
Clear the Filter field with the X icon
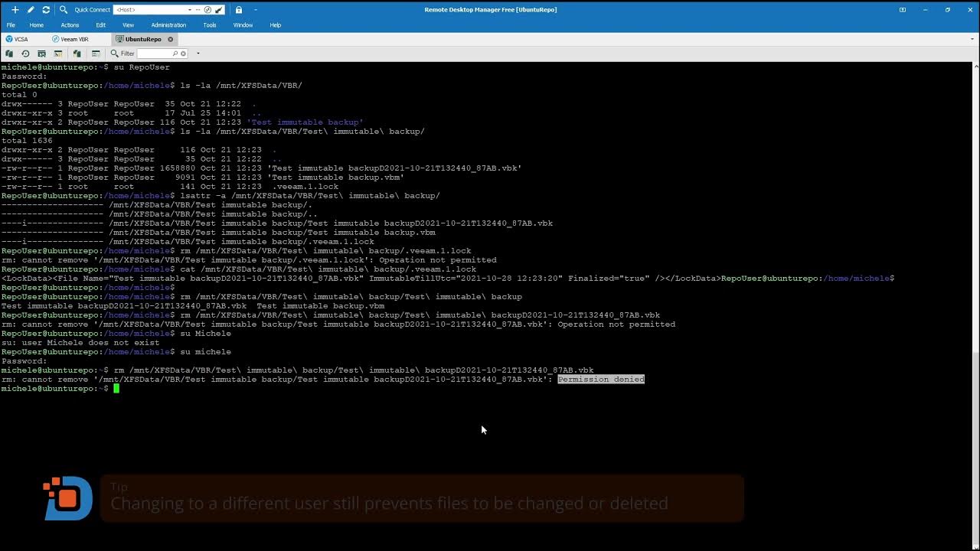(185, 54)
